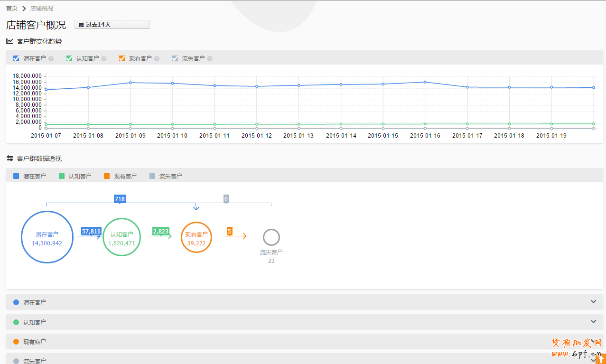Disable the 现有客户 trend checkbox
Image resolution: width=606 pixels, height=364 pixels.
pos(122,58)
